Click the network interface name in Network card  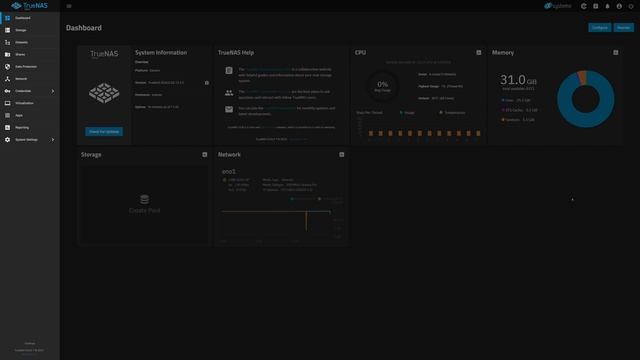pyautogui.click(x=229, y=171)
